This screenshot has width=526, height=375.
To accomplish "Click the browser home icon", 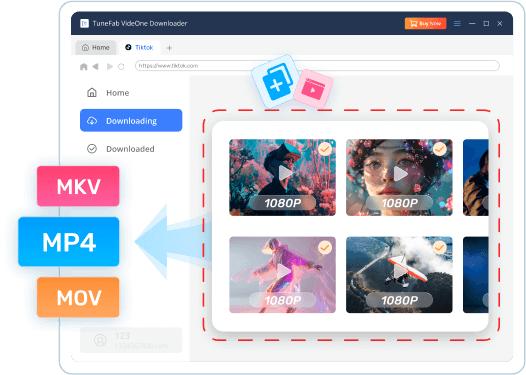I will [x=84, y=67].
